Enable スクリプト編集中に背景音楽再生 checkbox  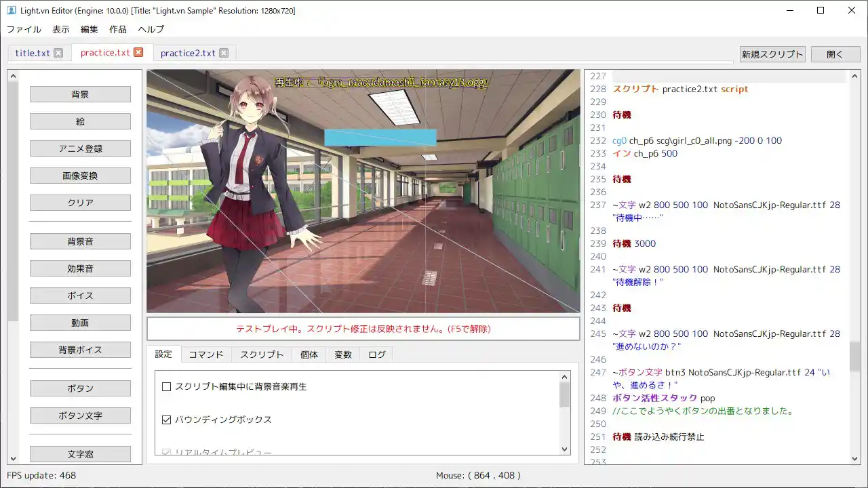coord(166,386)
